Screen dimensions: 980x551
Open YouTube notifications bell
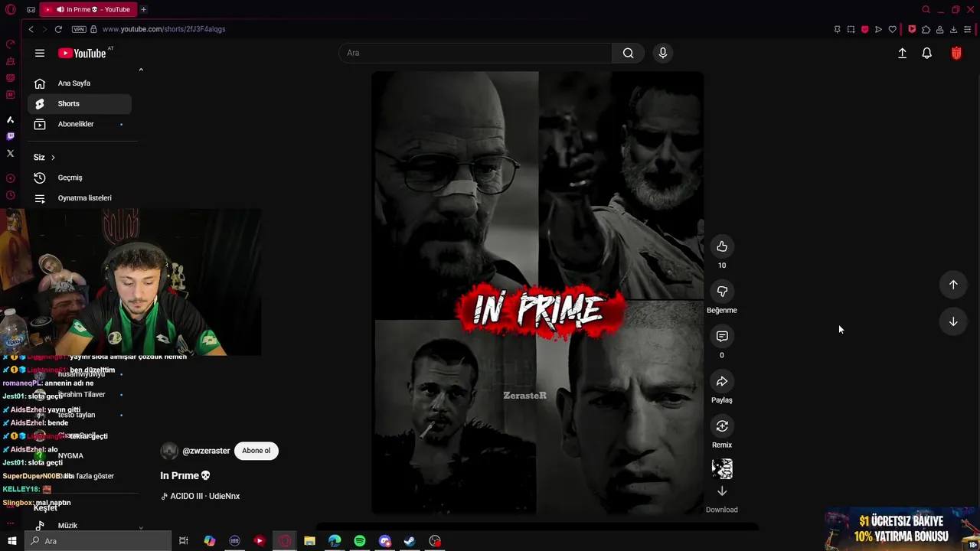click(x=927, y=53)
